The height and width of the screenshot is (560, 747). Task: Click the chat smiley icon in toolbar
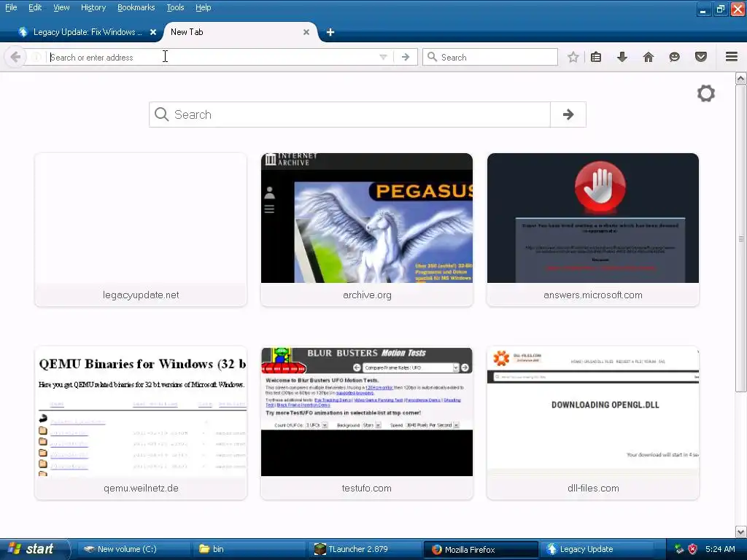click(675, 57)
